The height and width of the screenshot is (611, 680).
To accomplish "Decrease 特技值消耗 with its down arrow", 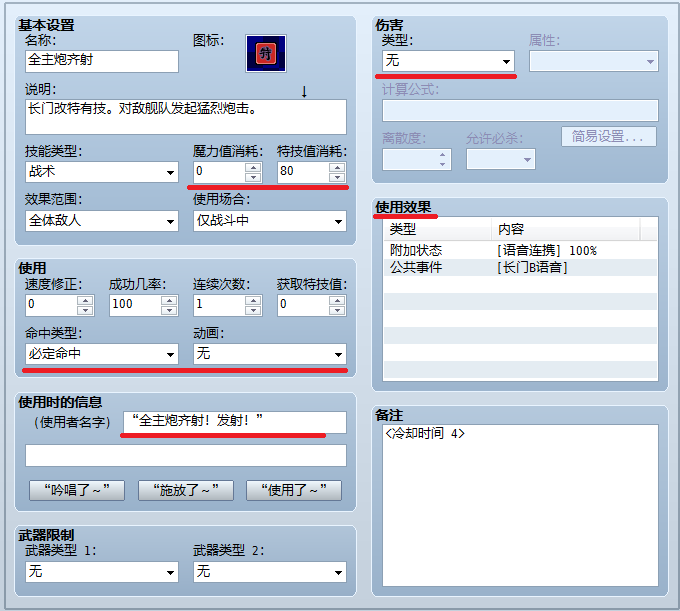I will click(337, 177).
